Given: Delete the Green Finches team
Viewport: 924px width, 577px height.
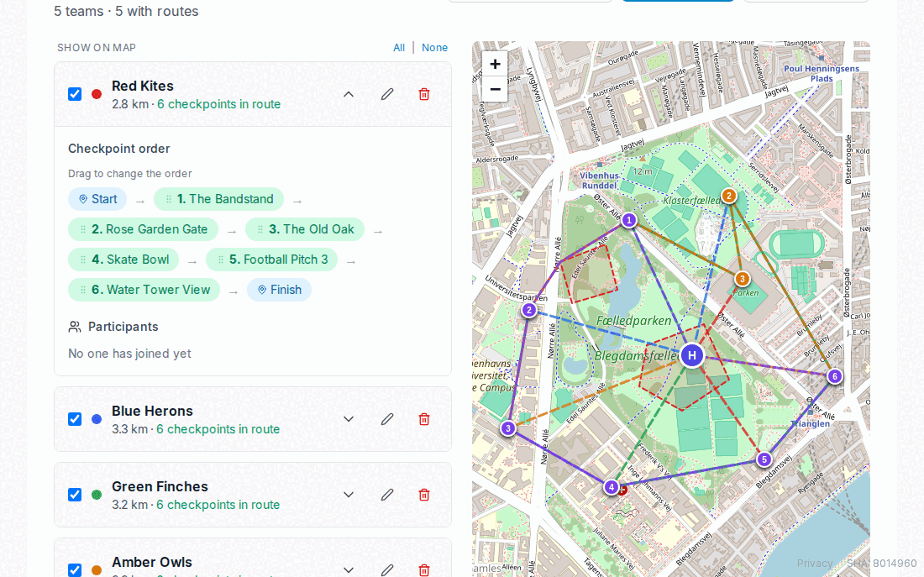Looking at the screenshot, I should (x=423, y=495).
